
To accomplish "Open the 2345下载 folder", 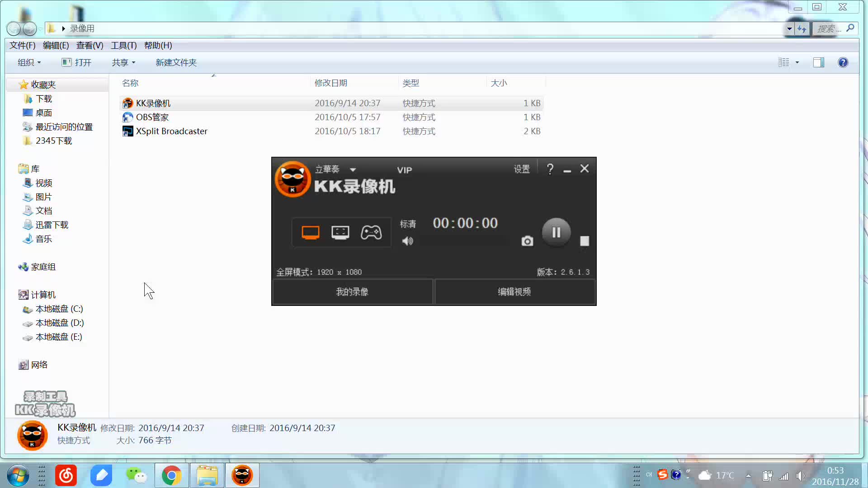I will (54, 141).
